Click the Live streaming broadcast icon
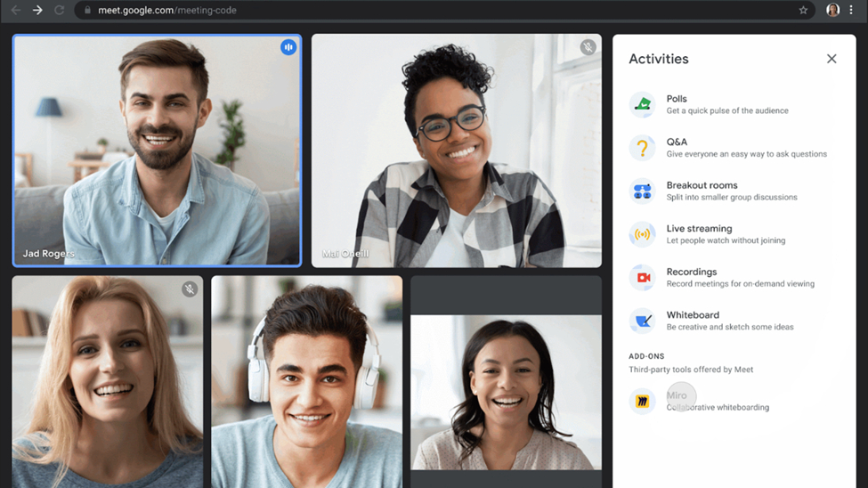Viewport: 868px width, 488px height. pos(642,234)
